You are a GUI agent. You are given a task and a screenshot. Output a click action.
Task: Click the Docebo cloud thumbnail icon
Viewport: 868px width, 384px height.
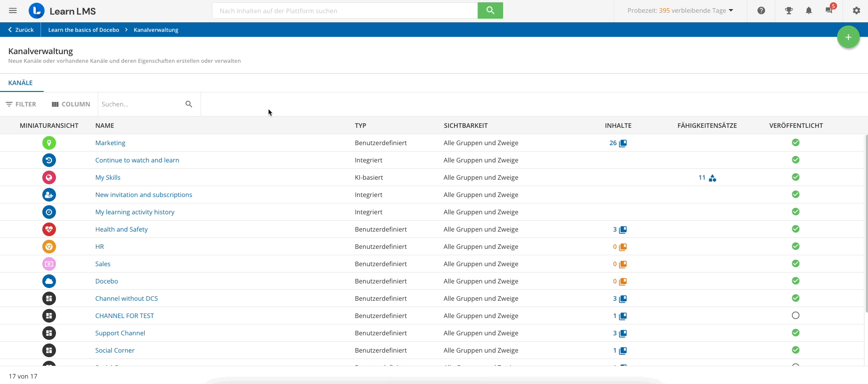tap(49, 281)
